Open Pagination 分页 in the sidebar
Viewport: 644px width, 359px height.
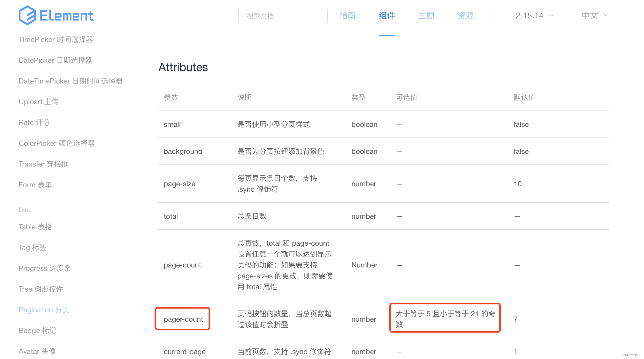point(44,309)
